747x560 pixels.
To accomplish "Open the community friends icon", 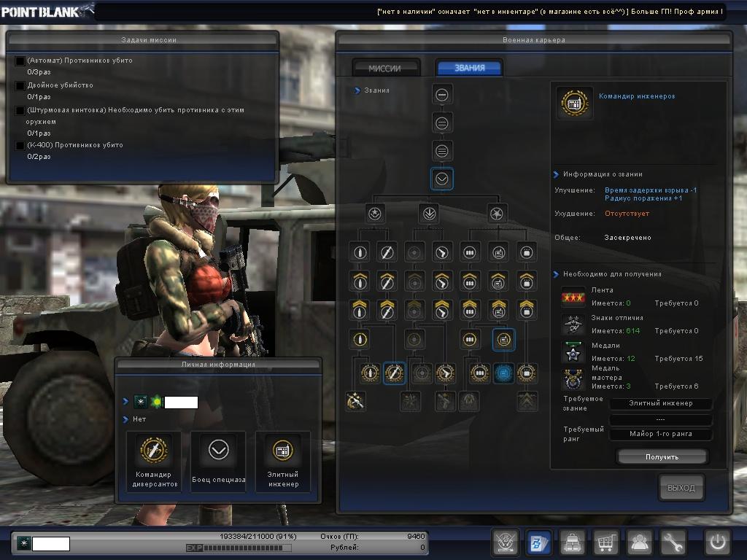I will click(x=639, y=543).
